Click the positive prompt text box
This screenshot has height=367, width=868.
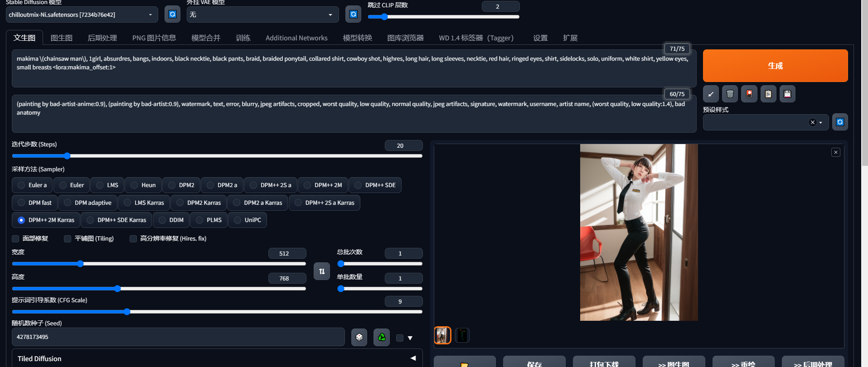354,68
